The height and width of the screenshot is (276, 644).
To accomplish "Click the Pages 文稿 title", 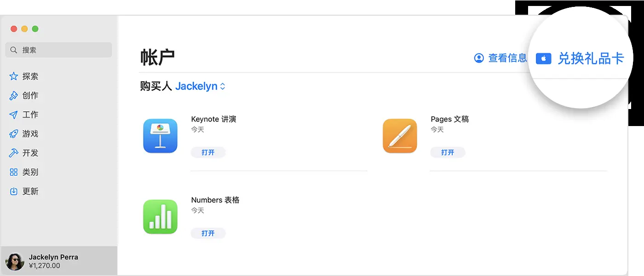I will pos(449,119).
